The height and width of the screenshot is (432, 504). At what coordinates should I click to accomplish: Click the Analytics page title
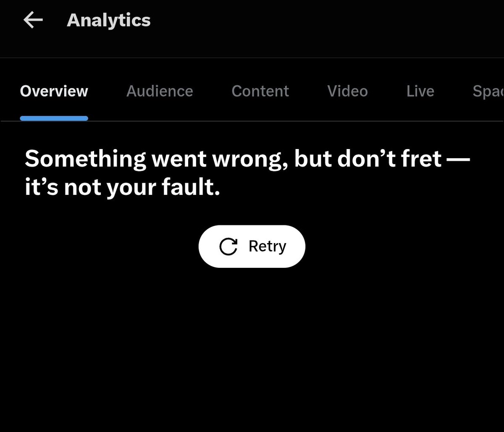pos(109,20)
